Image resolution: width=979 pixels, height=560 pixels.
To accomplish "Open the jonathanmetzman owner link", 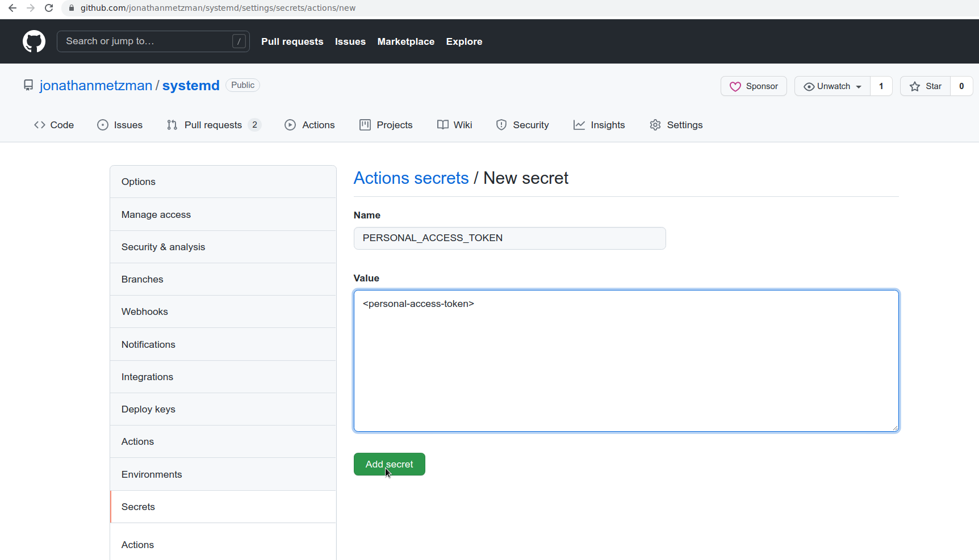I will point(96,85).
